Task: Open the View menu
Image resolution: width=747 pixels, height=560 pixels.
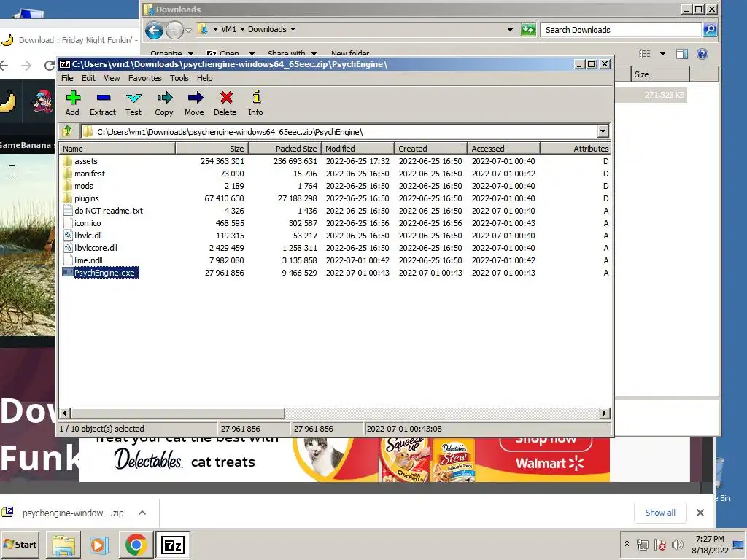Action: [x=112, y=78]
